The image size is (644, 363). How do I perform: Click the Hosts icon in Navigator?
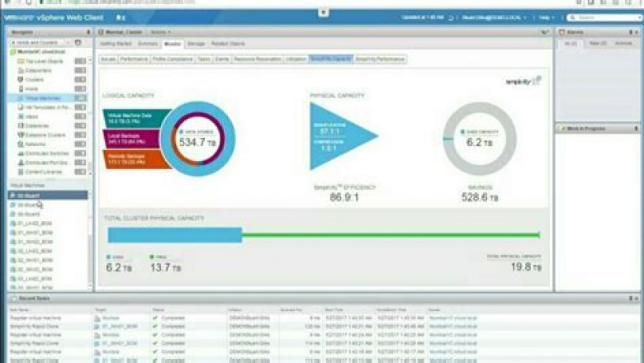[x=18, y=89]
